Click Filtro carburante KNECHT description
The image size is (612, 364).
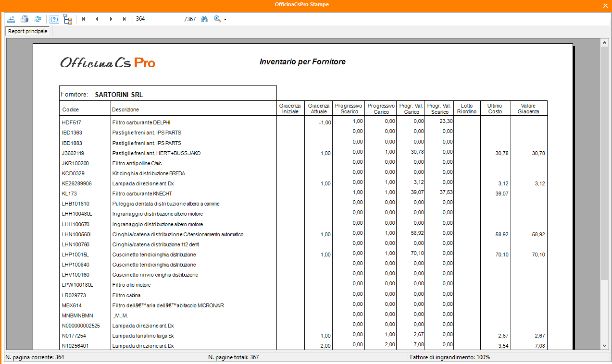[x=142, y=194]
